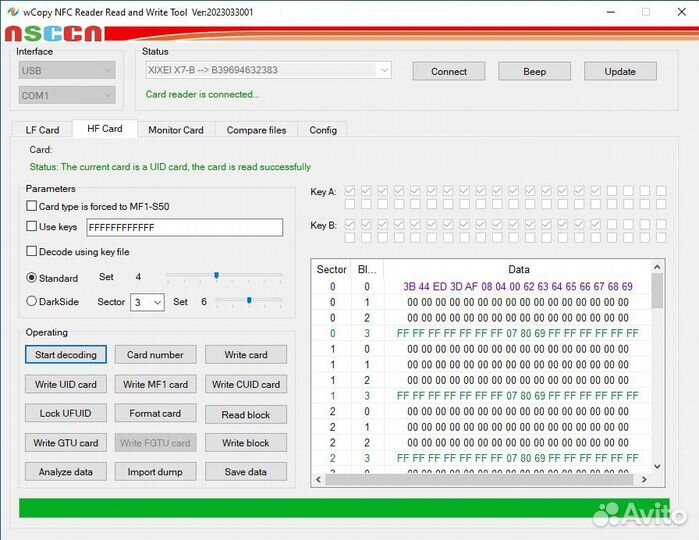The height and width of the screenshot is (540, 699).
Task: Click the Update button
Action: coord(620,71)
